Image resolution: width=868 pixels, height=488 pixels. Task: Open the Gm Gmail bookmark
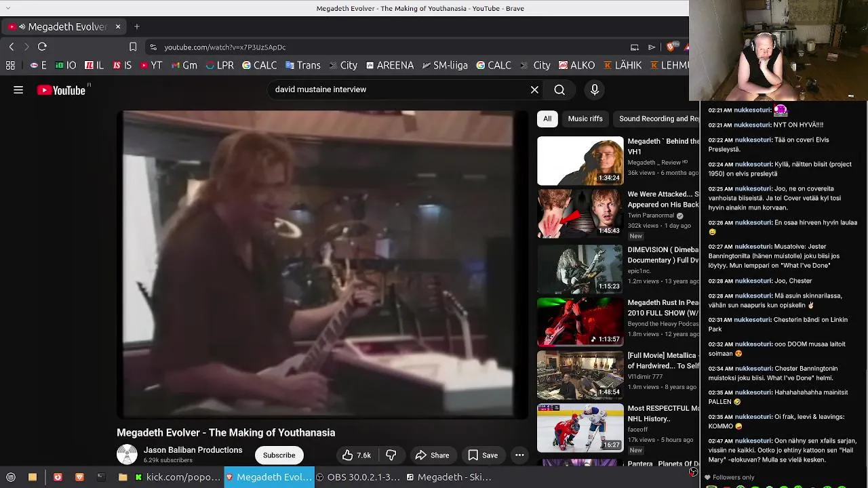(184, 66)
